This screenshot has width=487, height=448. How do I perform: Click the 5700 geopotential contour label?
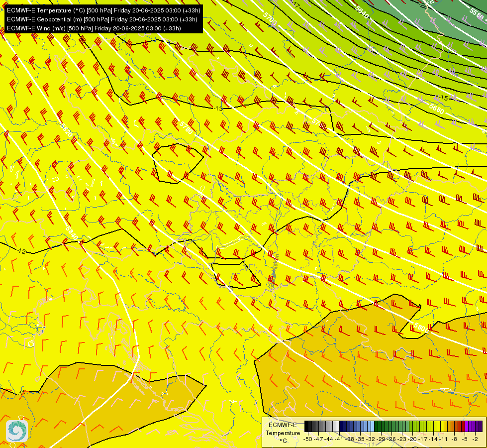coord(270,19)
